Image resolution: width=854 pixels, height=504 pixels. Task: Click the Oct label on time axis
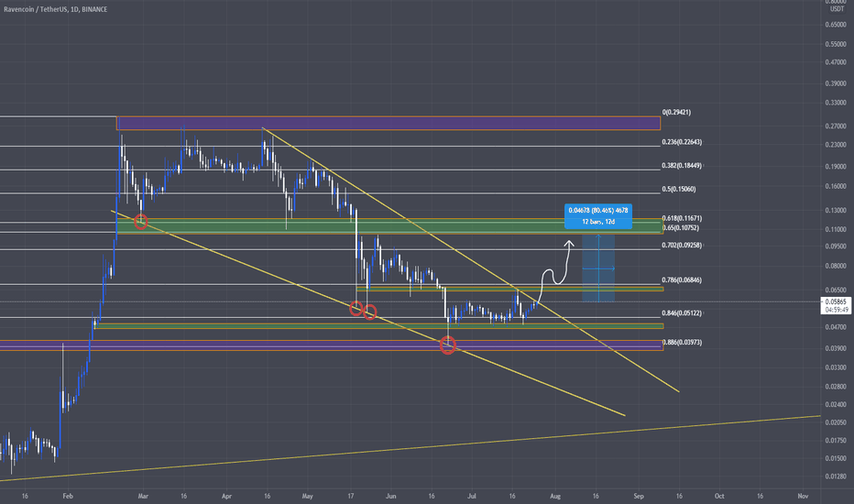pos(719,497)
